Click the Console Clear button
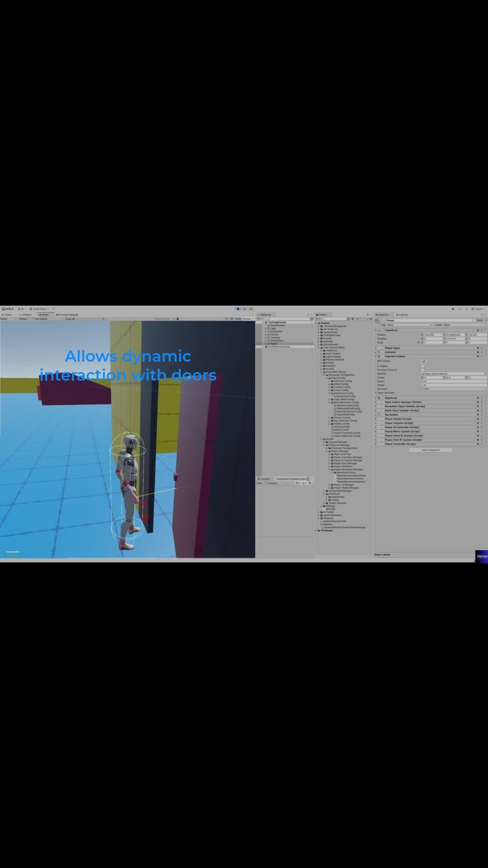This screenshot has width=488, height=868. point(259,483)
